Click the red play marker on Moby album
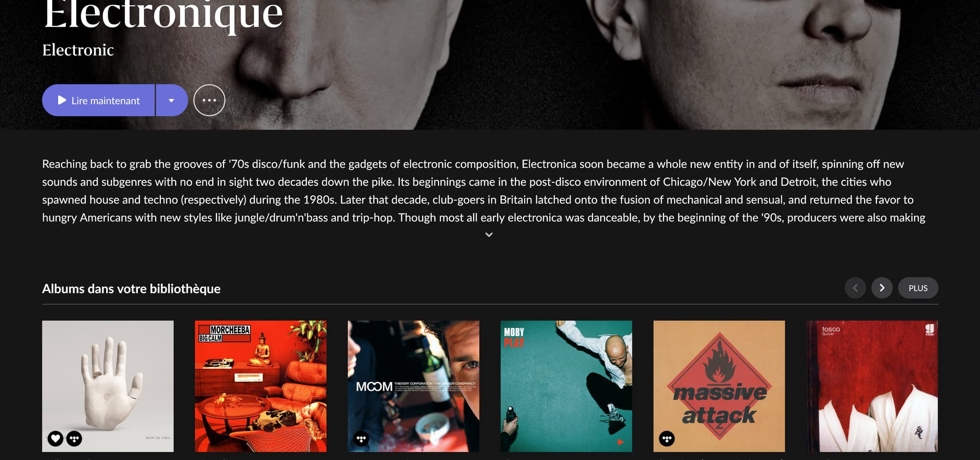 click(x=621, y=442)
